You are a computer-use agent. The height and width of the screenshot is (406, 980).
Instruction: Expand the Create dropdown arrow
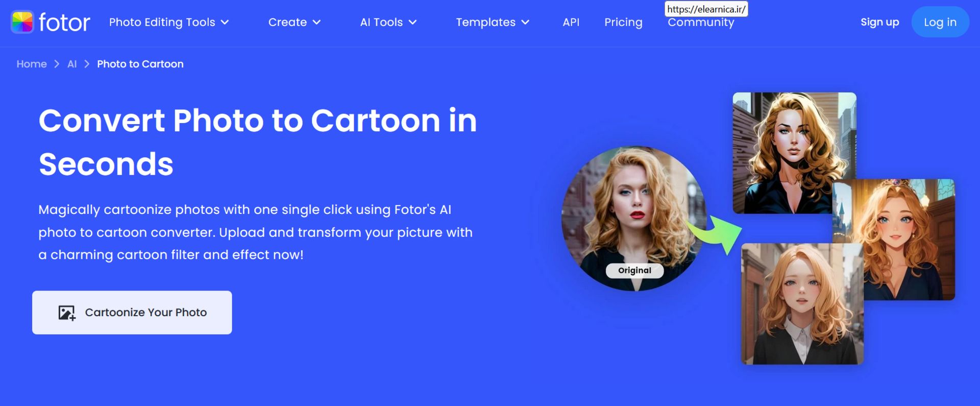[x=316, y=22]
